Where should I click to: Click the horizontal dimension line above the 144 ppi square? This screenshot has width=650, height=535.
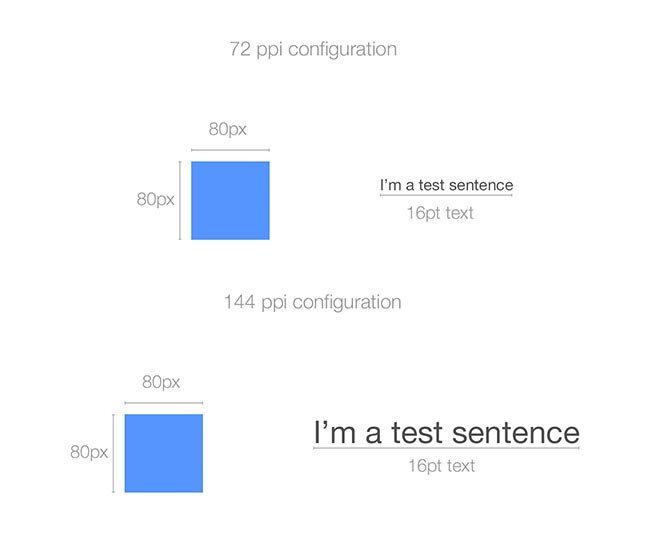(x=164, y=402)
